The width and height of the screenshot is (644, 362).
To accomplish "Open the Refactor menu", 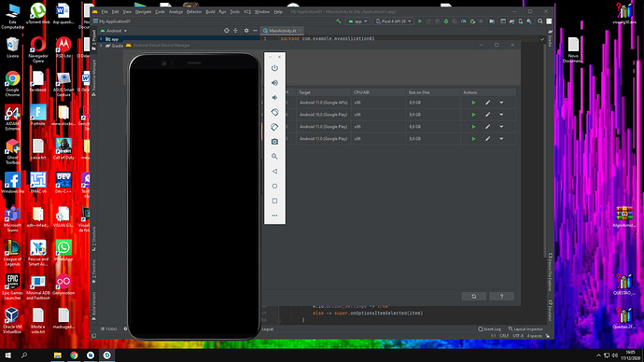I will 194,11.
